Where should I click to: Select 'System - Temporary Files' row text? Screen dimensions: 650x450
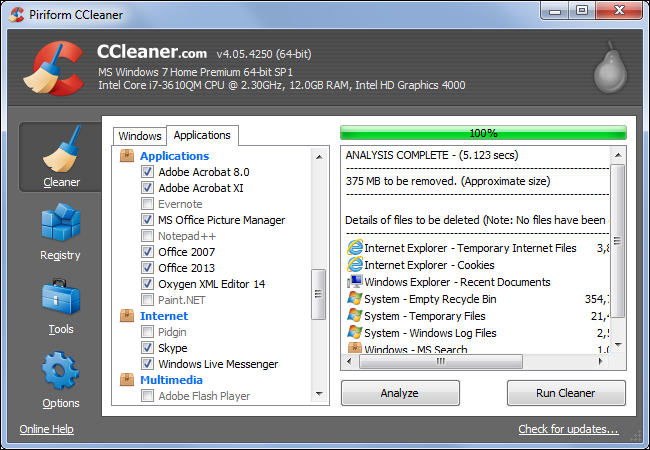tap(425, 316)
